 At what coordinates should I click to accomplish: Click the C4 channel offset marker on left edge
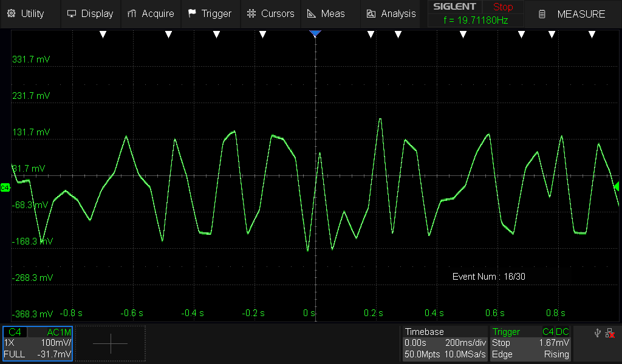[x=5, y=187]
